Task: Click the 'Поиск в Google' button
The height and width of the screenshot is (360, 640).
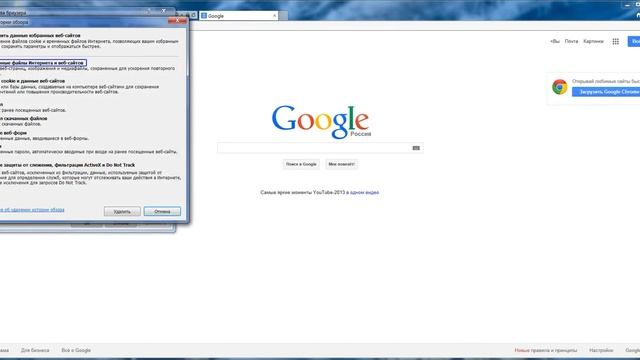Action: 301,164
